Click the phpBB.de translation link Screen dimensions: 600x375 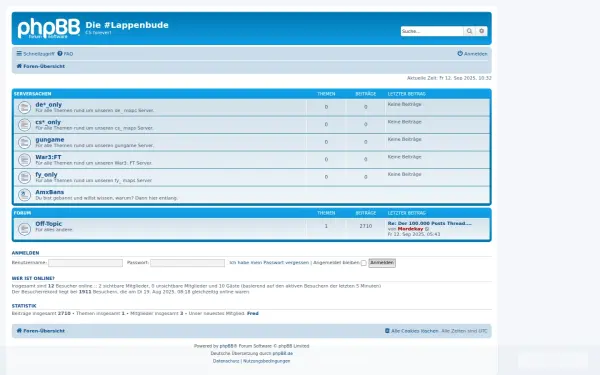point(282,353)
